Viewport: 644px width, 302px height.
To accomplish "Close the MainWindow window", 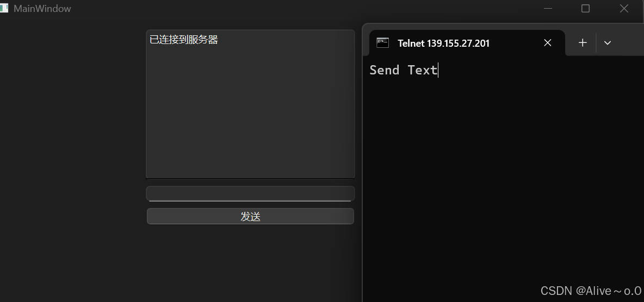I will [x=624, y=8].
